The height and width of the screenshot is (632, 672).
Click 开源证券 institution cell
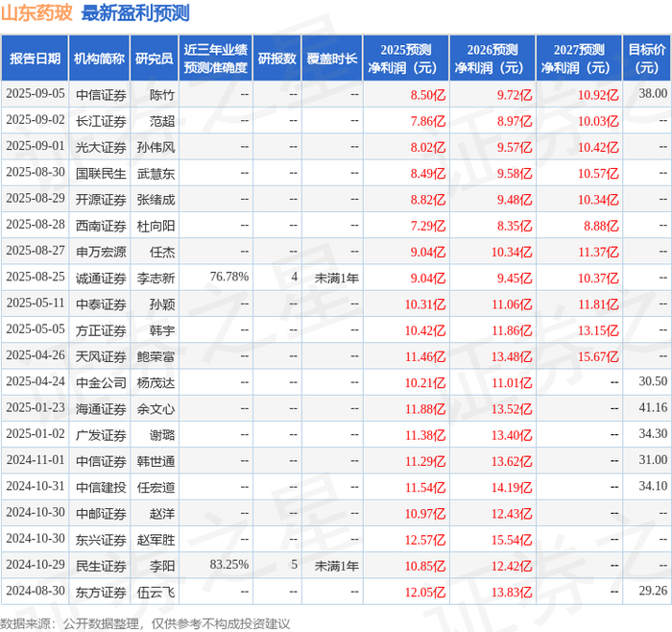101,200
